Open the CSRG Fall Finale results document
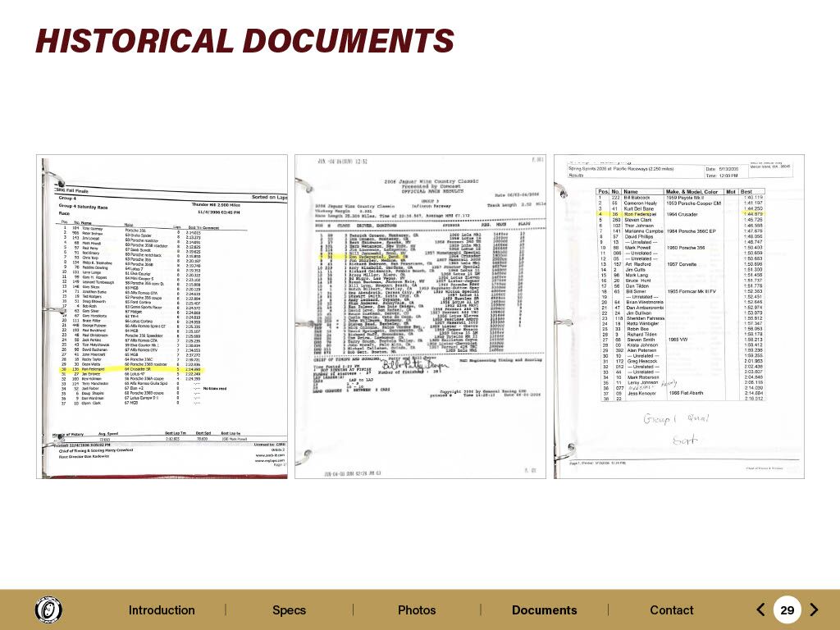Image resolution: width=840 pixels, height=630 pixels. [162, 316]
